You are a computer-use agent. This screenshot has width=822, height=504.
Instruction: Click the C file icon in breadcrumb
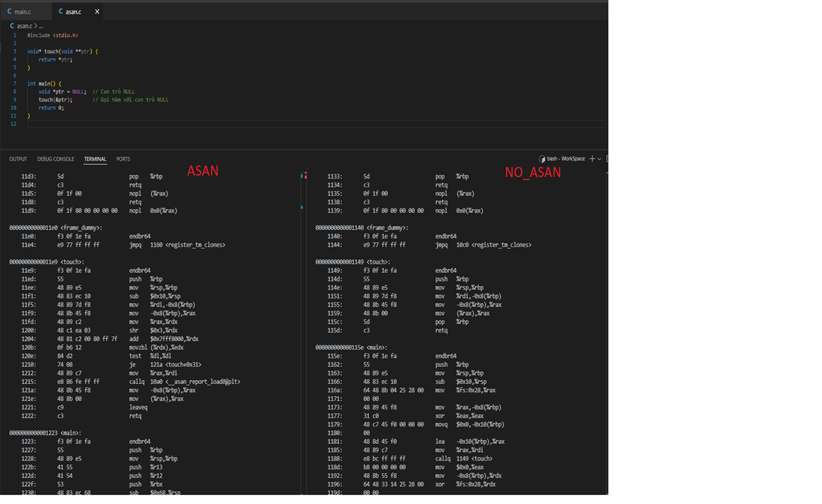click(x=12, y=26)
